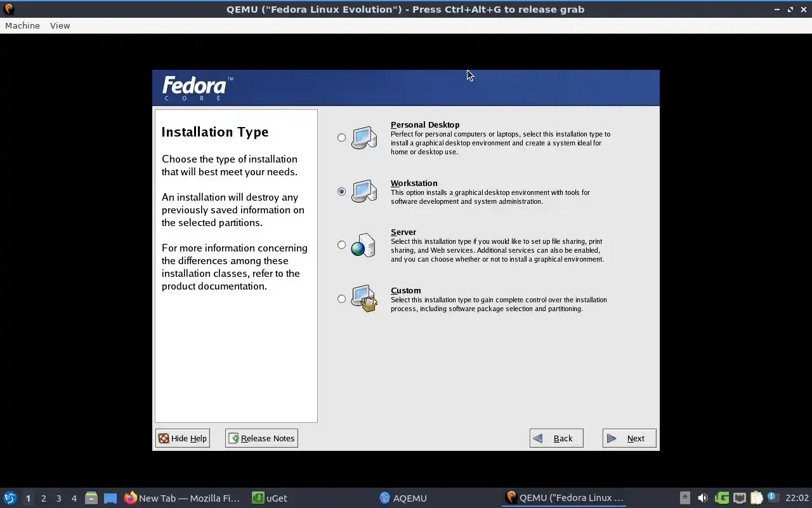This screenshot has width=812, height=508.
Task: Click the Personal Desktop computer icon
Action: (x=364, y=137)
